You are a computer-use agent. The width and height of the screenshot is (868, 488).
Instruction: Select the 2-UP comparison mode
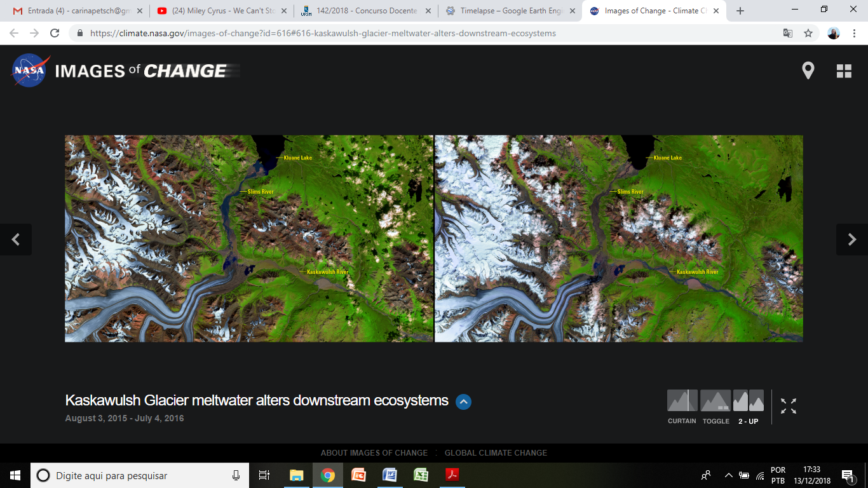[748, 401]
